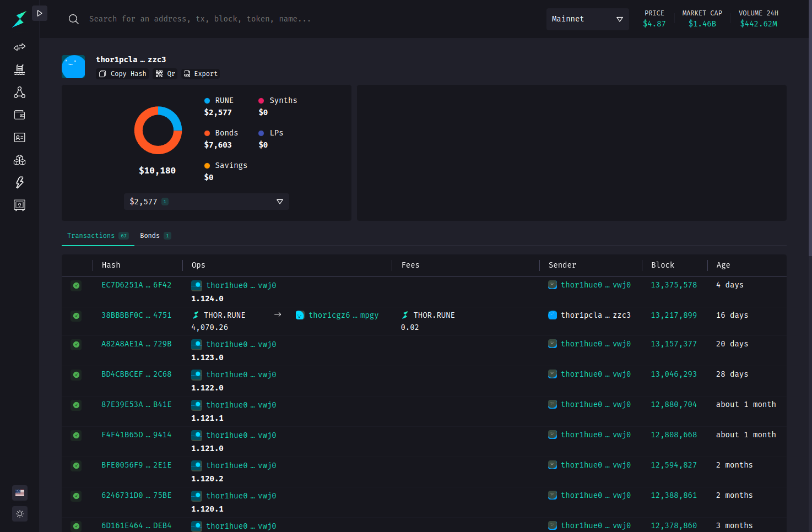812x532 pixels.
Task: Open transaction EC7D6251A … 6F42
Action: (136, 285)
